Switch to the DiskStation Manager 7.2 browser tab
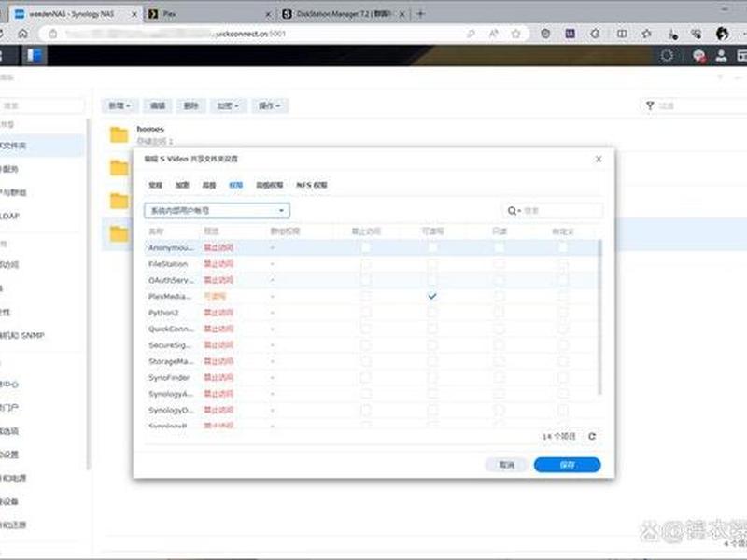Viewport: 747px width, 560px height. [343, 14]
